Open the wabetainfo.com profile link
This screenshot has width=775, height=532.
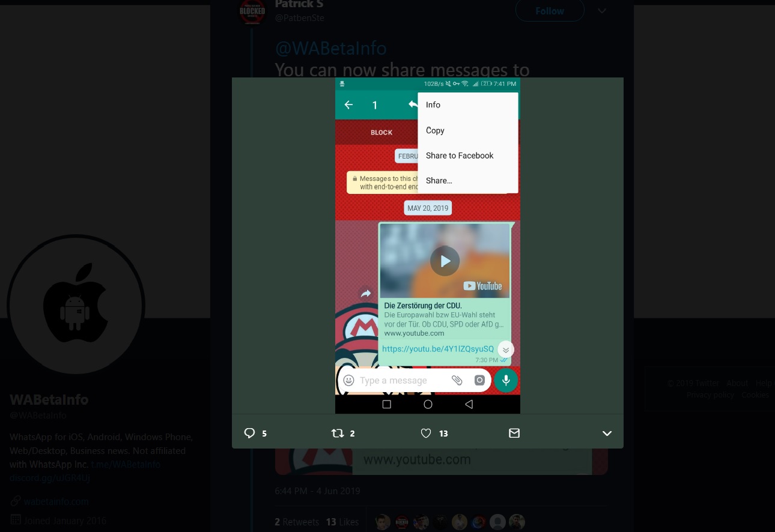click(56, 501)
